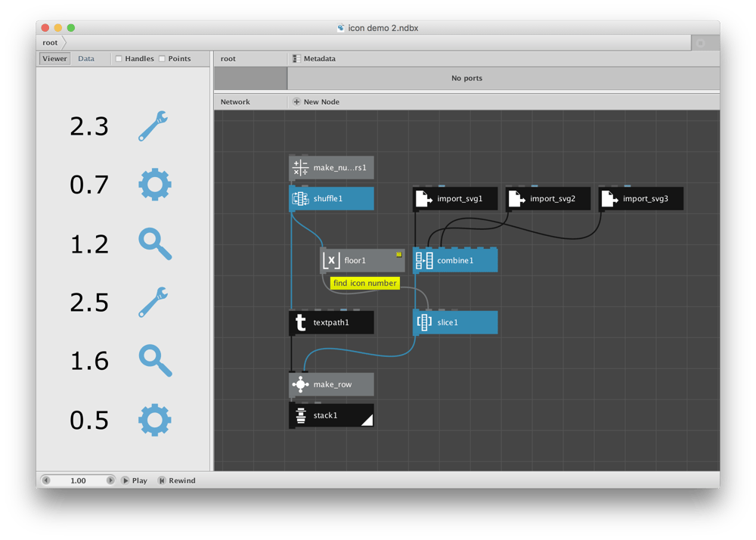Click the magnifier icon beside 1.6
The image size is (756, 540).
click(155, 361)
